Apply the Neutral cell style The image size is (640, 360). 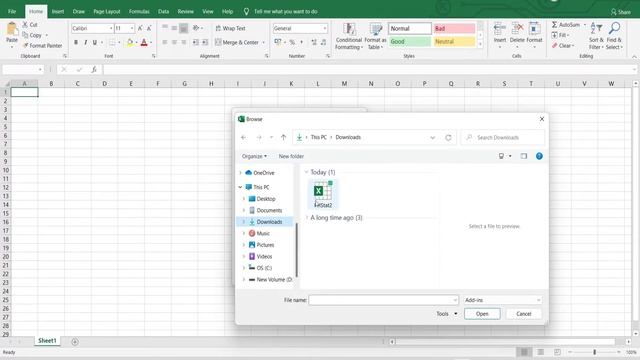pyautogui.click(x=454, y=41)
